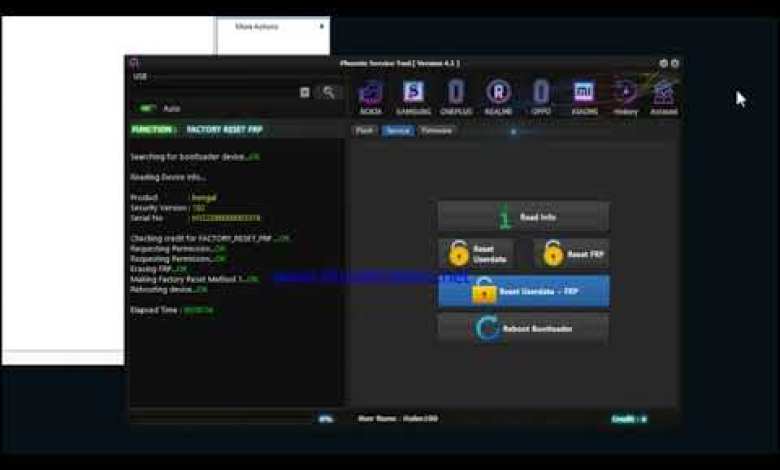
Task: Click the Security Version log line
Action: (x=167, y=208)
